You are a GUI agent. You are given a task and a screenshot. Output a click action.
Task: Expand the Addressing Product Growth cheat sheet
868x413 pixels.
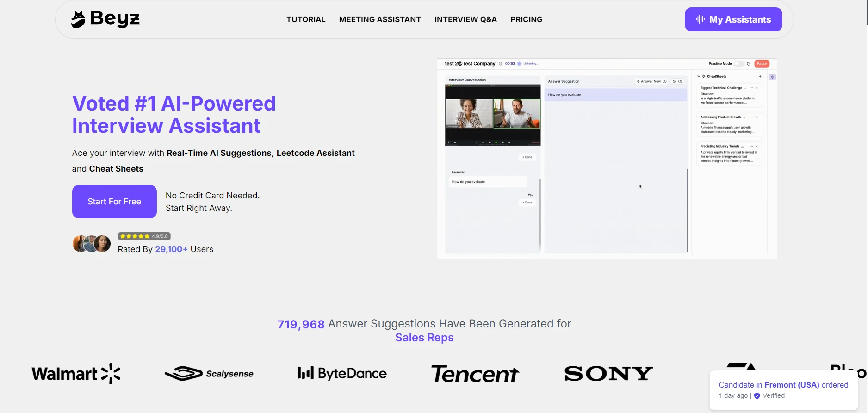point(756,117)
